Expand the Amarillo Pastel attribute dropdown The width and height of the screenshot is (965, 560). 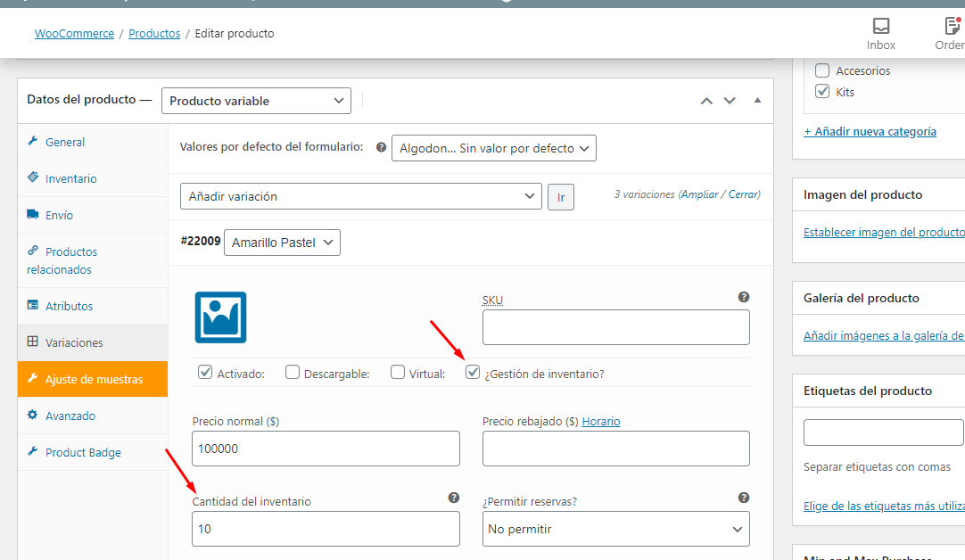[282, 243]
